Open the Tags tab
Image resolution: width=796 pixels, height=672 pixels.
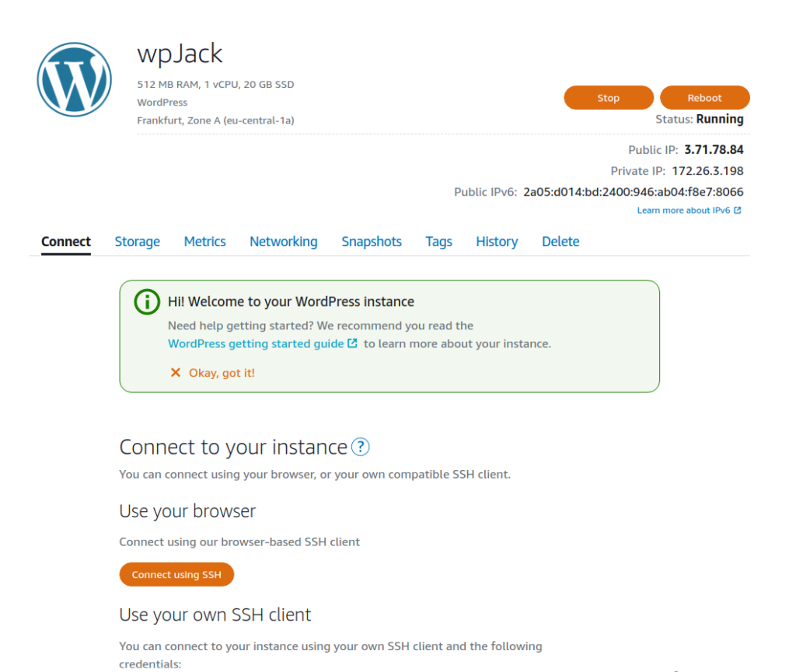[x=438, y=242]
